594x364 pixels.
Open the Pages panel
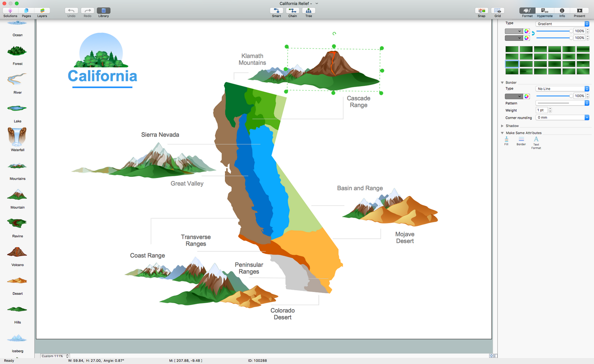pyautogui.click(x=26, y=13)
